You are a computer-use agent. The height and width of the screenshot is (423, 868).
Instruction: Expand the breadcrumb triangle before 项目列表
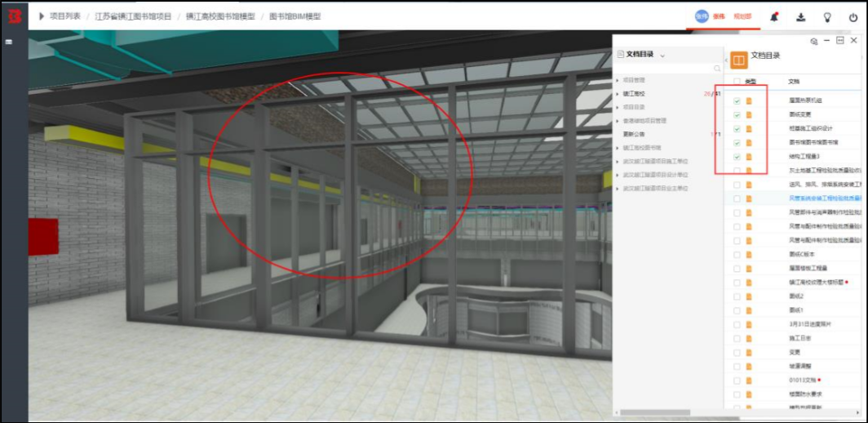(42, 16)
